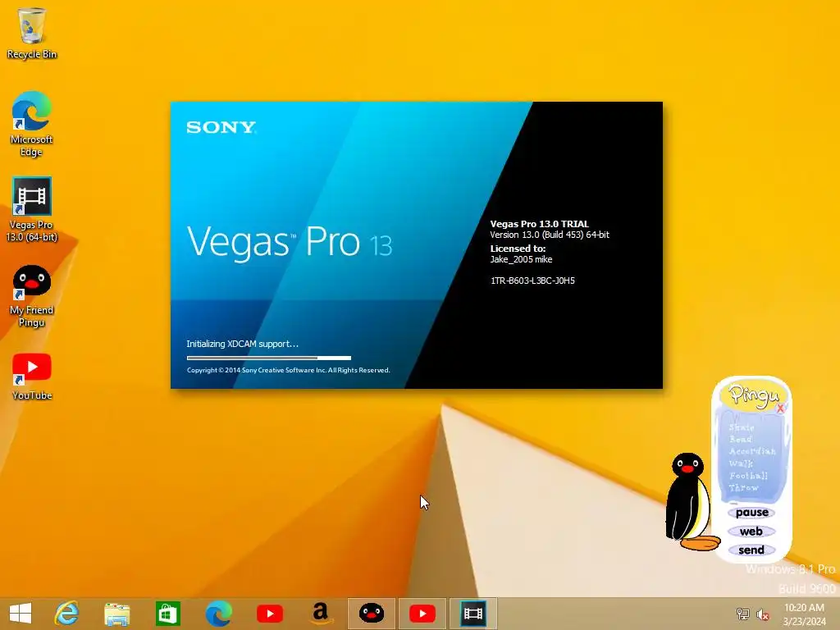Click the muted volume icon in tray

coord(762,614)
